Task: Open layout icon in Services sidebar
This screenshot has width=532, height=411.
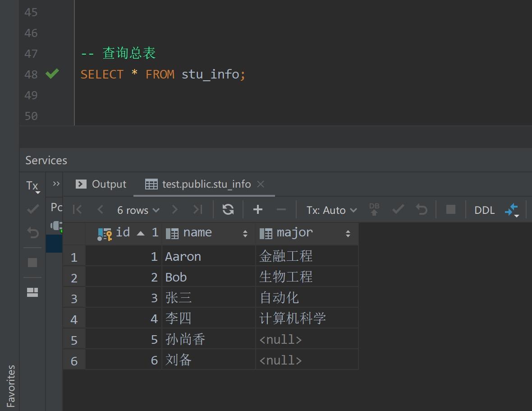Action: [x=32, y=292]
